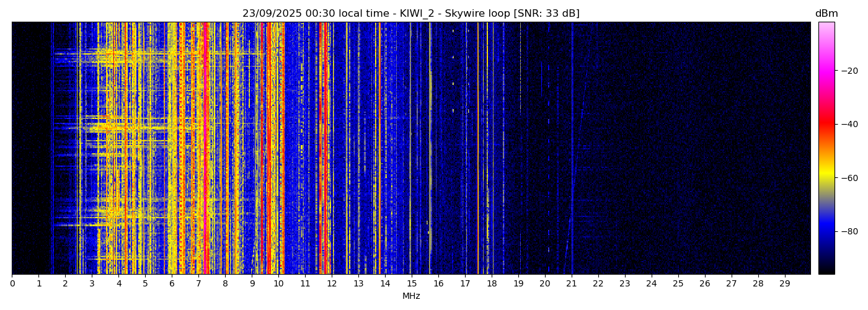
Task: Click the red signal band near 11.7 MHz
Action: pyautogui.click(x=324, y=149)
